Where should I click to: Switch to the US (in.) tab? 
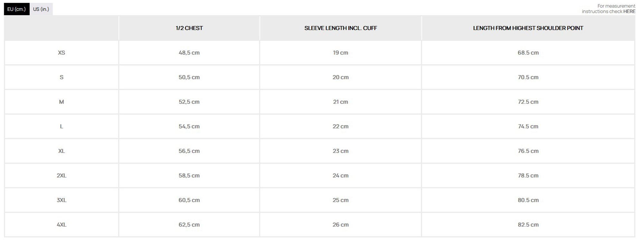click(41, 9)
